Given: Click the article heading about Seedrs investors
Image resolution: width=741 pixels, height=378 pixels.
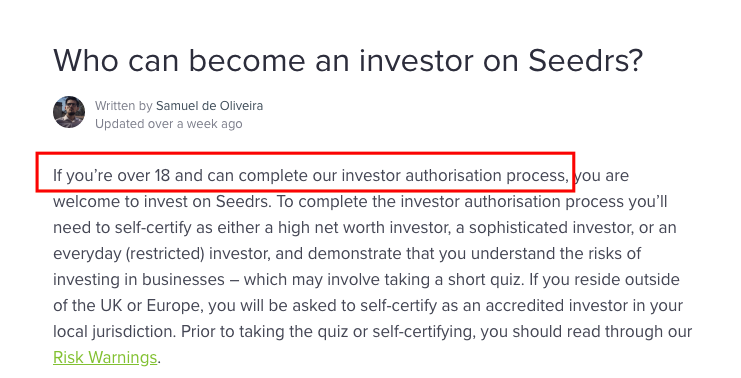Looking at the screenshot, I should click(x=348, y=60).
